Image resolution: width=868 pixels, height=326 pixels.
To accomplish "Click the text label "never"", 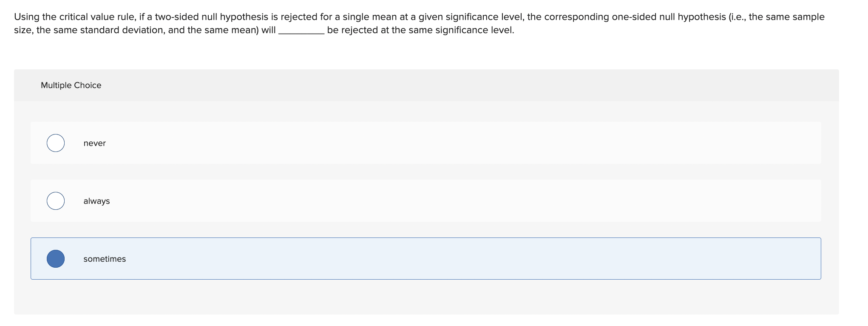I will (x=94, y=143).
